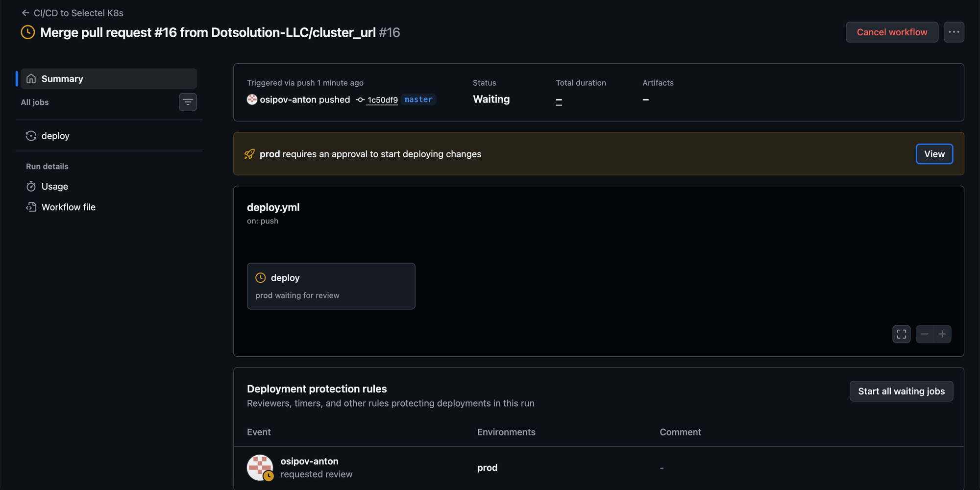The height and width of the screenshot is (490, 980).
Task: Open the three-dots workflow options menu
Action: tap(954, 32)
